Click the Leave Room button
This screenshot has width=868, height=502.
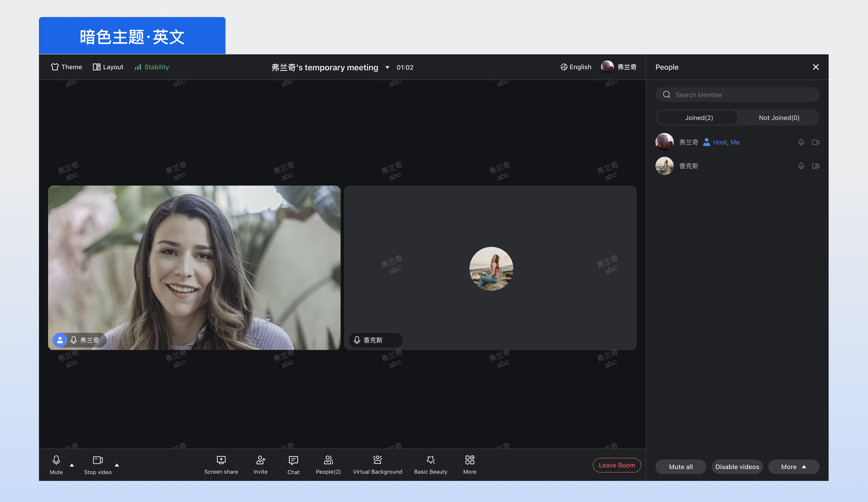(617, 465)
